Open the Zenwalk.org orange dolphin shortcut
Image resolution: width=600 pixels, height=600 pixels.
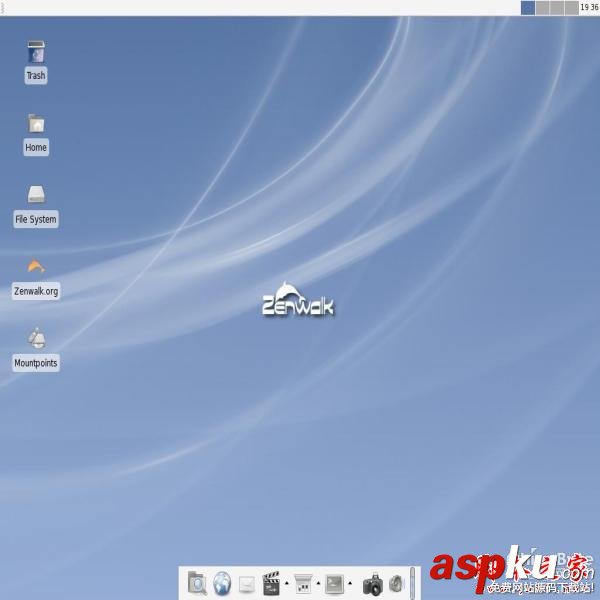pyautogui.click(x=36, y=266)
